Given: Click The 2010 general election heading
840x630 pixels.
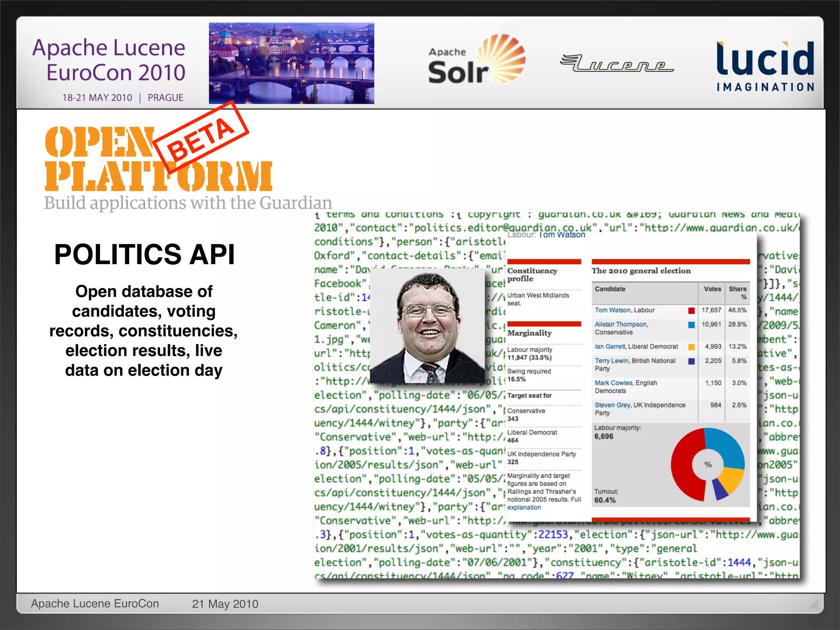Looking at the screenshot, I should [x=641, y=271].
